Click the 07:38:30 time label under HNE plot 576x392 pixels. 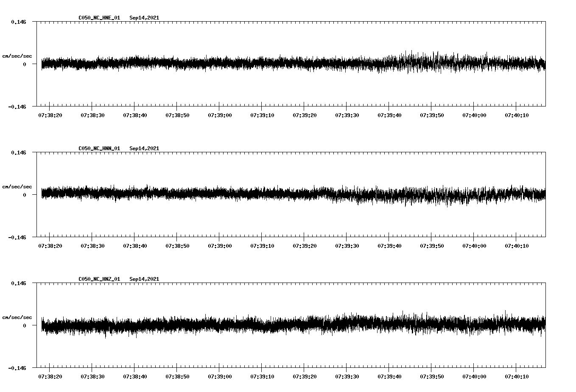pyautogui.click(x=92, y=115)
